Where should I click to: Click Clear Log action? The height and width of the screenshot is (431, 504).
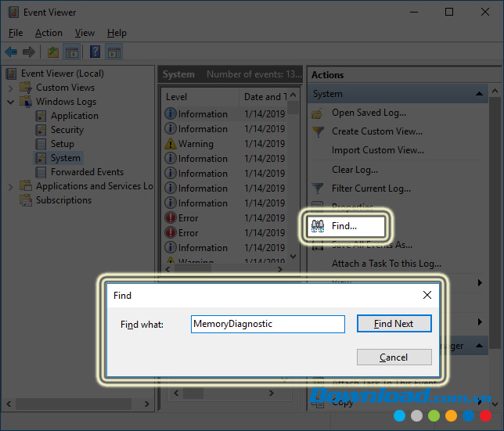click(355, 169)
